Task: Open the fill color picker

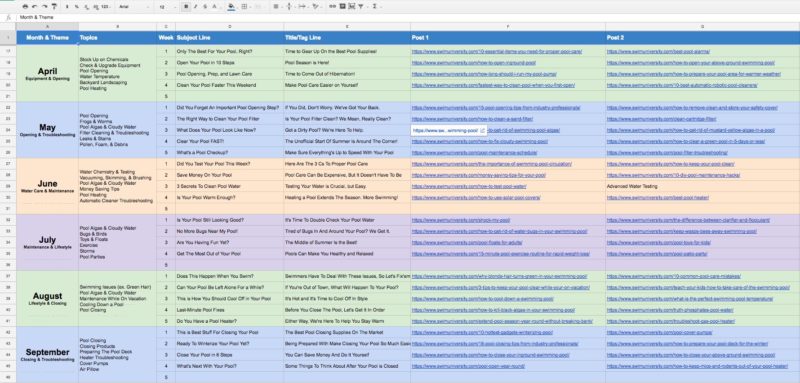Action: [231, 7]
